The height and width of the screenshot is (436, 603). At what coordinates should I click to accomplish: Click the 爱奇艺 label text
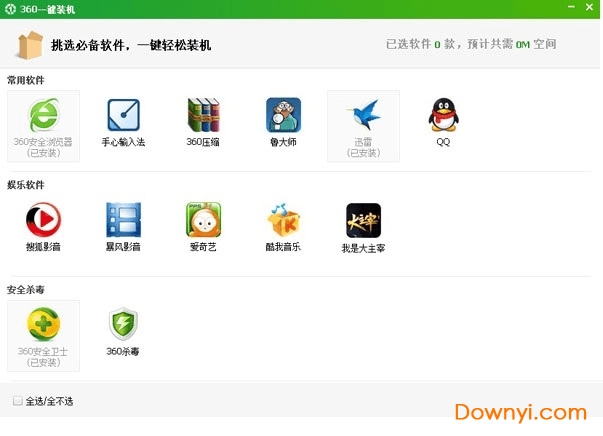203,246
